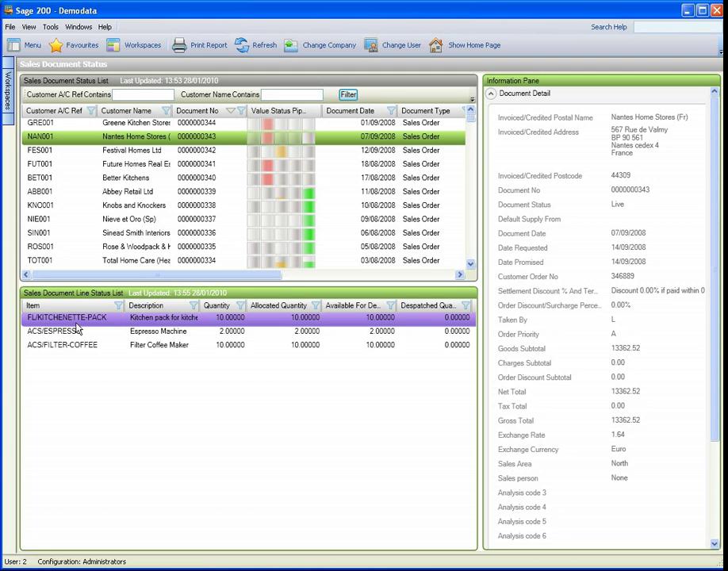Open filter on Despatched Quantity column
This screenshot has height=571, width=728.
pyautogui.click(x=466, y=305)
